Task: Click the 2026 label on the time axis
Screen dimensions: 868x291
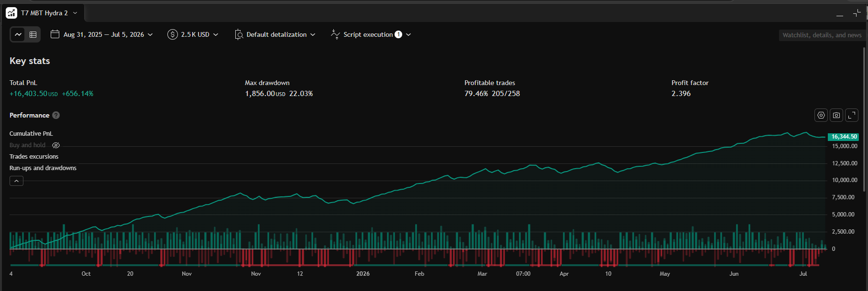Action: tap(363, 274)
